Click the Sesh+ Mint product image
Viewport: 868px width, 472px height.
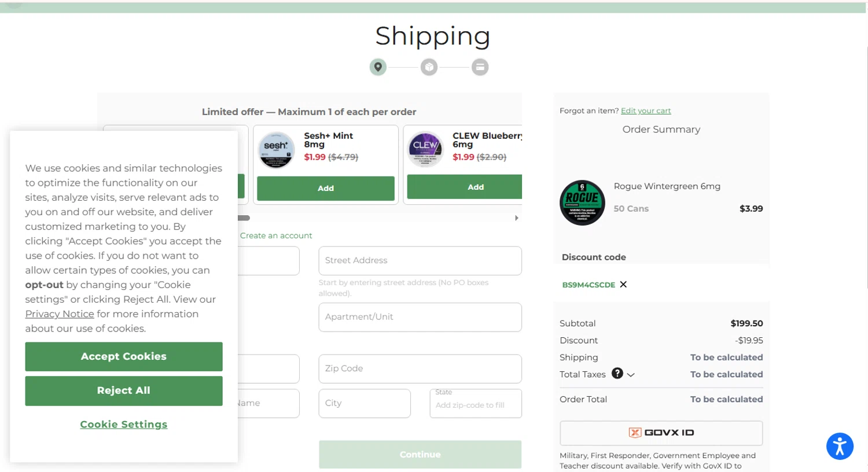tap(276, 150)
